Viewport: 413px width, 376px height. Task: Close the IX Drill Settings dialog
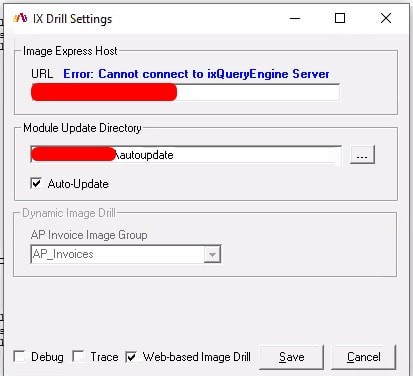click(386, 18)
